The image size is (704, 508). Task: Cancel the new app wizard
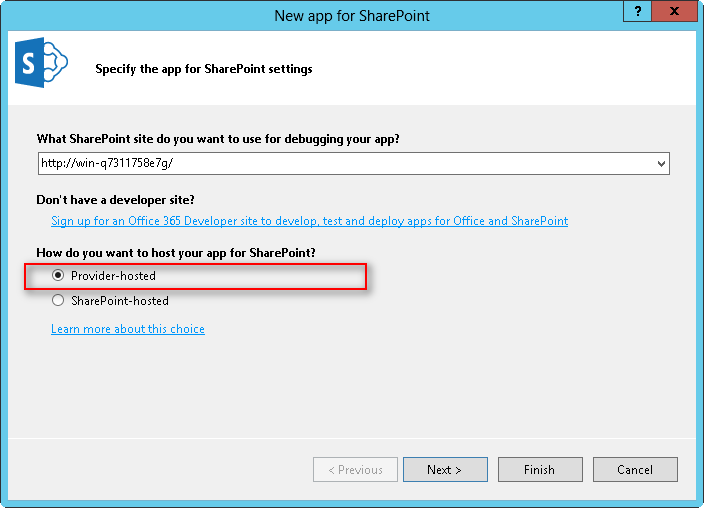635,470
